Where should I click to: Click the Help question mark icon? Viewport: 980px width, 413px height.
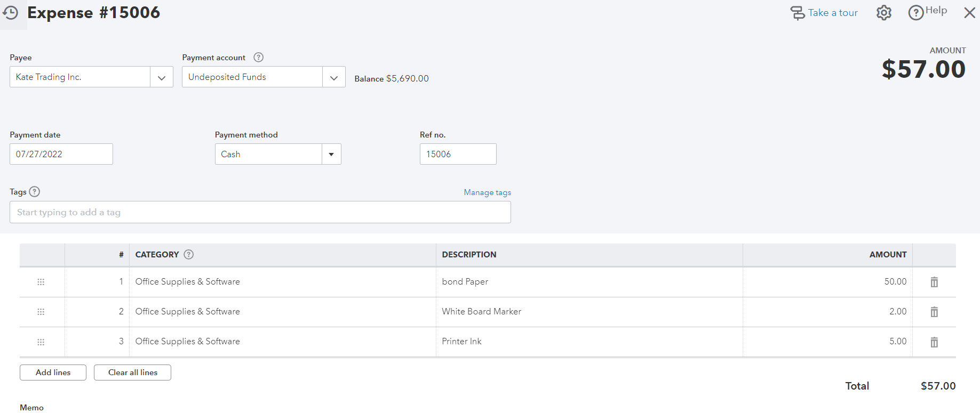(x=916, y=13)
